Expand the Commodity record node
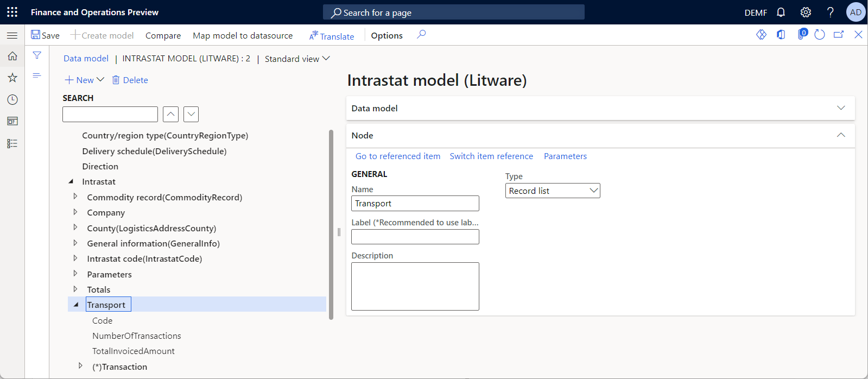Image resolution: width=868 pixels, height=379 pixels. [x=75, y=197]
